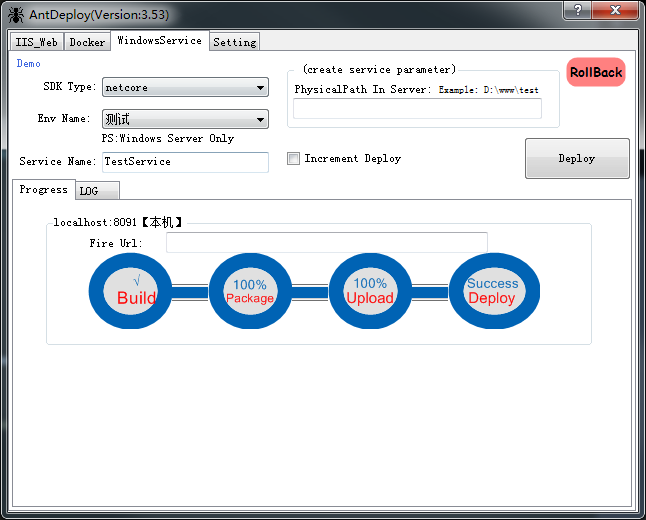Click the 'PS:Windows Server Only' note

[168, 138]
